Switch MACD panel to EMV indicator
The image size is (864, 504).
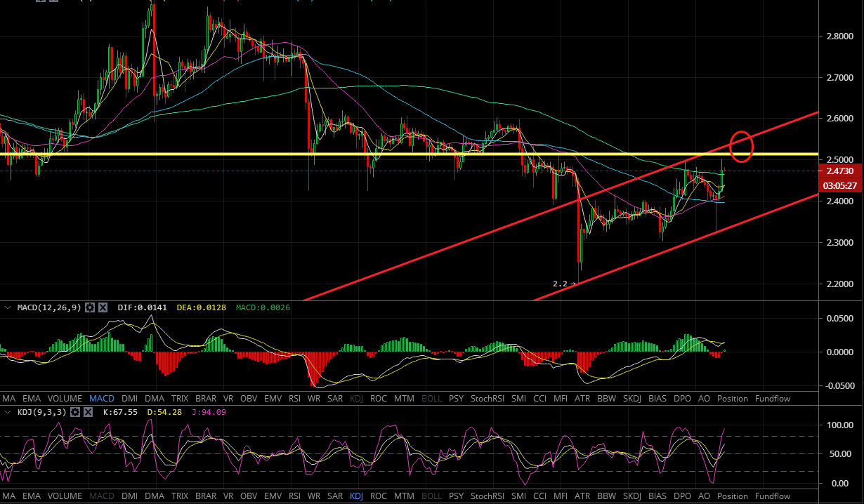click(273, 398)
